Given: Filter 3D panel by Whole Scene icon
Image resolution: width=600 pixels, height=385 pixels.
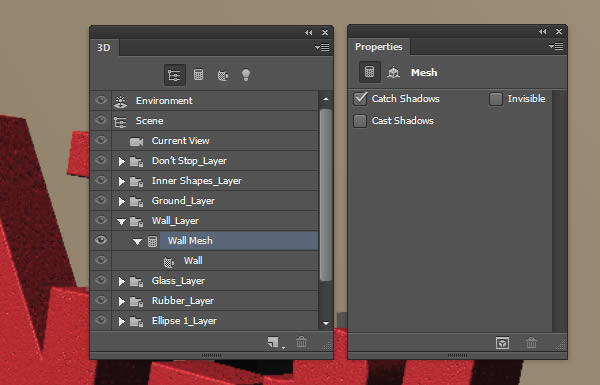Looking at the screenshot, I should pyautogui.click(x=174, y=75).
